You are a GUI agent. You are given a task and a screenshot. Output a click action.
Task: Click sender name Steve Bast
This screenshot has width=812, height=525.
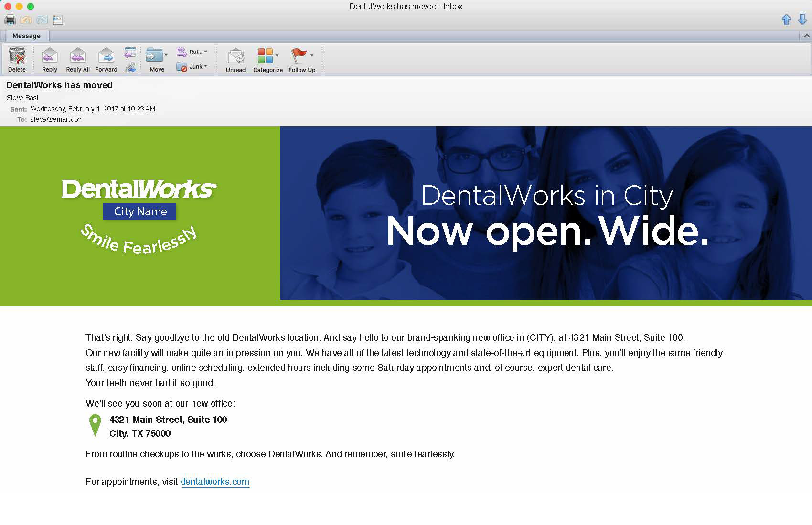point(22,98)
